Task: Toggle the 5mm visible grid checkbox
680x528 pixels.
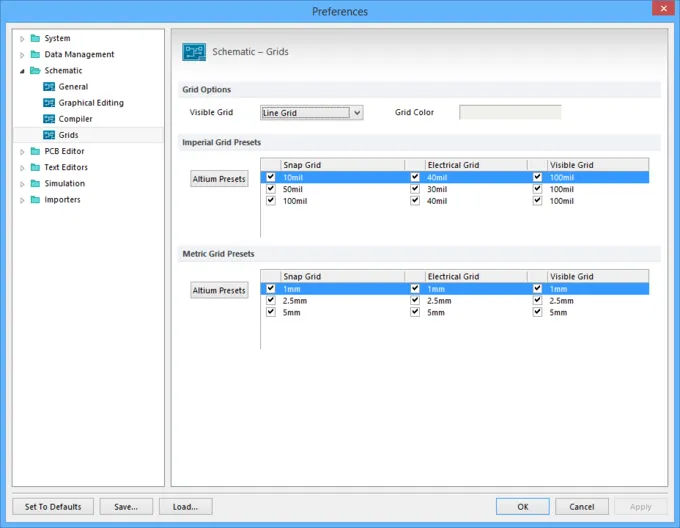Action: (537, 312)
